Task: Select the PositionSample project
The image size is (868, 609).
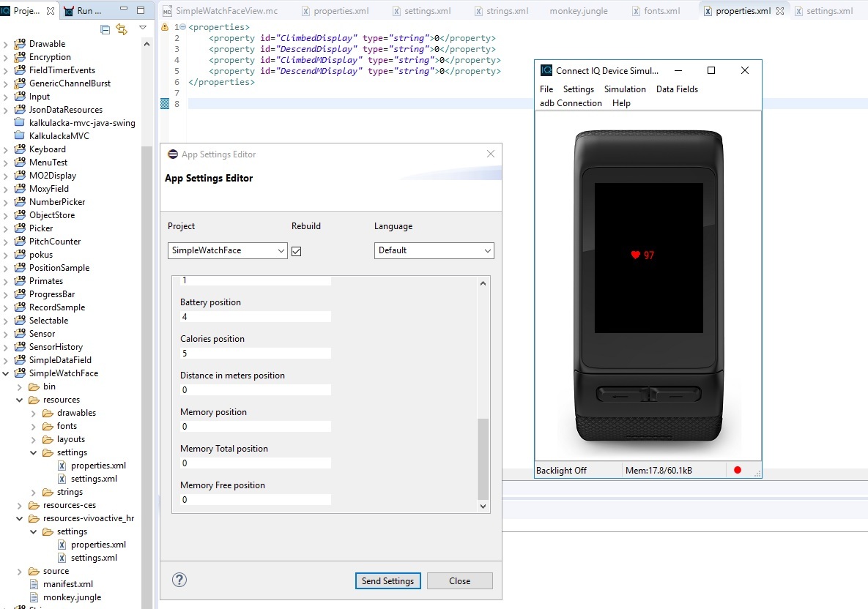Action: coord(59,268)
